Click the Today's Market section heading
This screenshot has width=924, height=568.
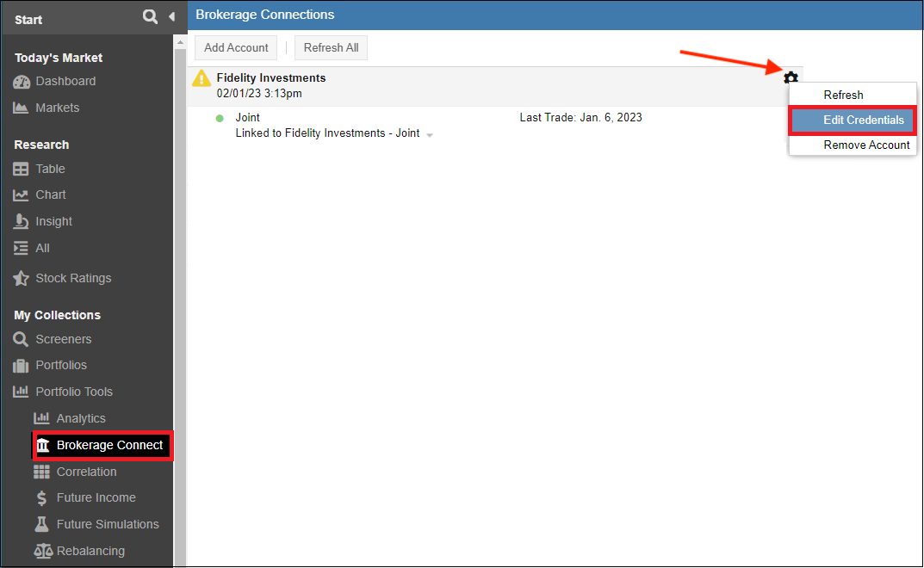pos(59,58)
